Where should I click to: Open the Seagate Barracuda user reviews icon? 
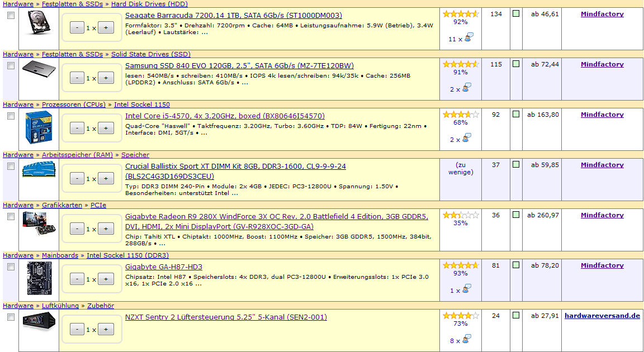point(468,38)
